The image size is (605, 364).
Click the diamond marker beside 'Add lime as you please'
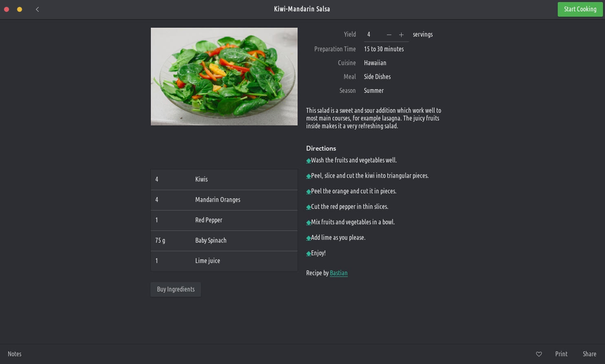[309, 238]
